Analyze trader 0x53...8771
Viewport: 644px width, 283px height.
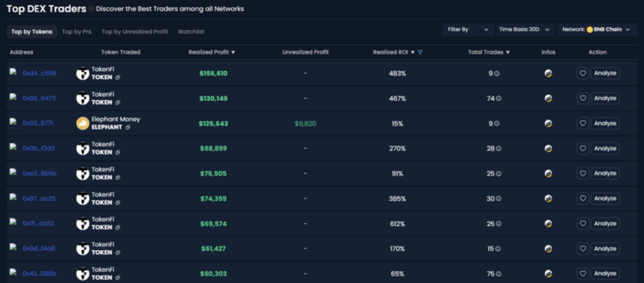click(605, 124)
